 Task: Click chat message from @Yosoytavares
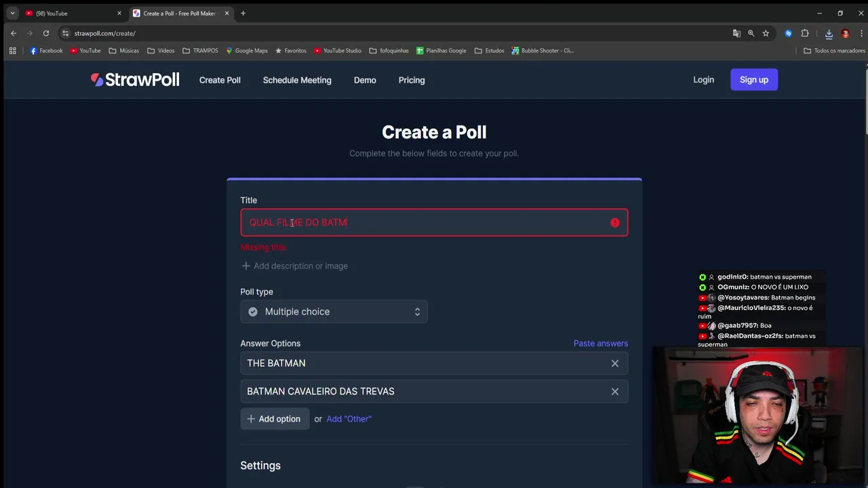(x=757, y=298)
